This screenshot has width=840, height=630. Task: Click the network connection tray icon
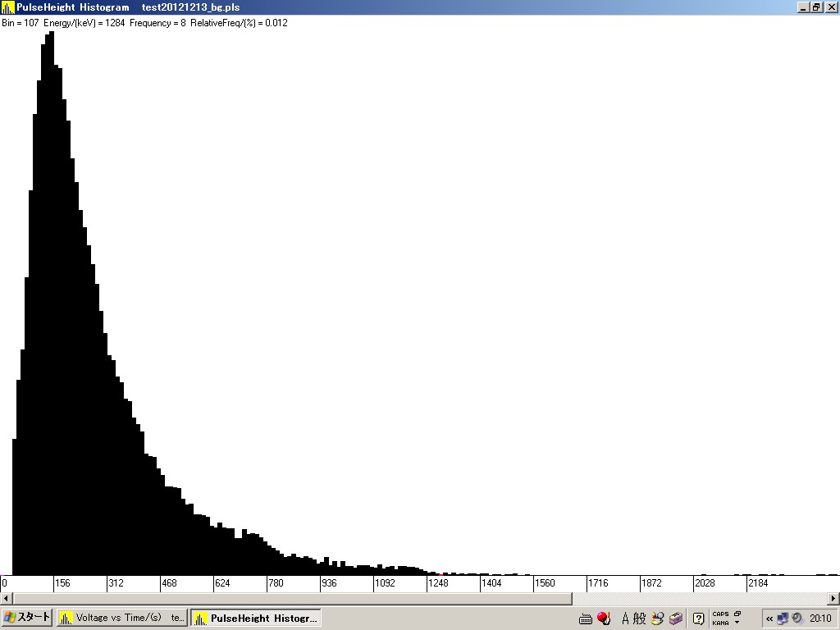tap(783, 619)
